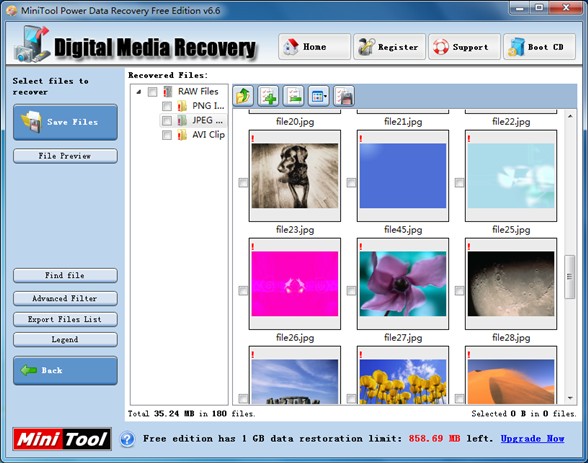Click the JPEG folder icon in tree
Image resolution: width=588 pixels, height=463 pixels.
coord(182,120)
